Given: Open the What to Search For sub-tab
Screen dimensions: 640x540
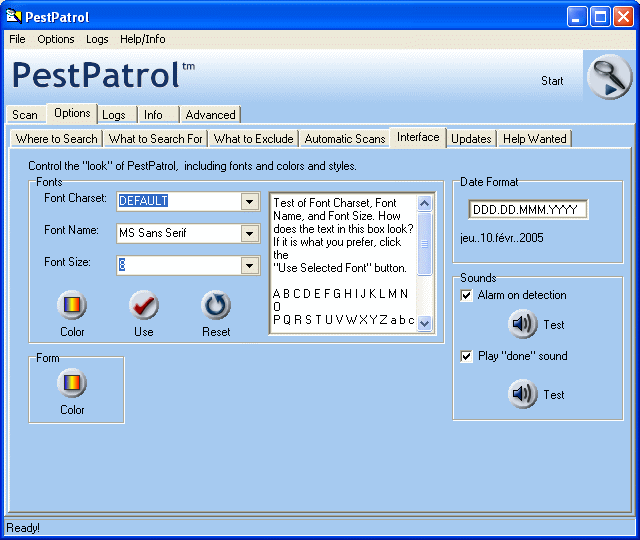Looking at the screenshot, I should point(156,139).
